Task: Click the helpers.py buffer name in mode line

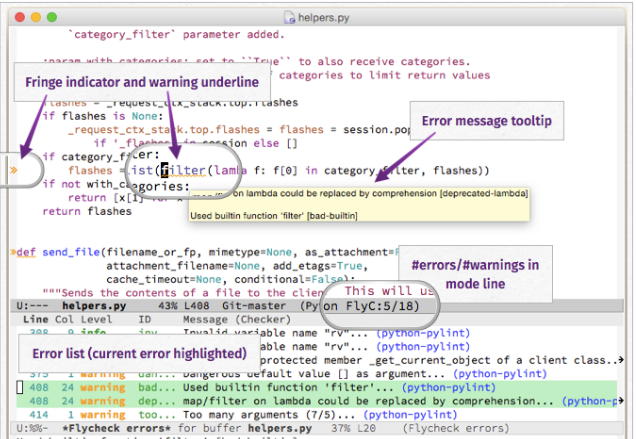Action: (94, 306)
